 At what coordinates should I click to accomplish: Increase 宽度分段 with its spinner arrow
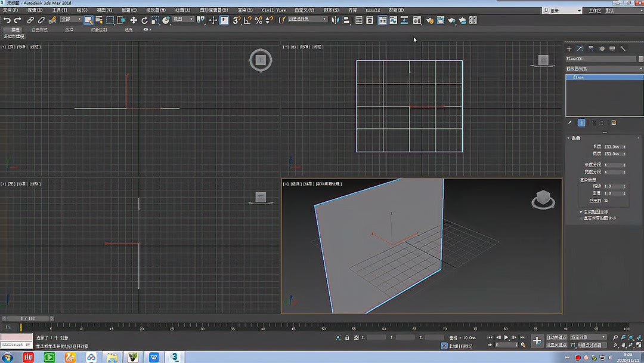tap(624, 170)
